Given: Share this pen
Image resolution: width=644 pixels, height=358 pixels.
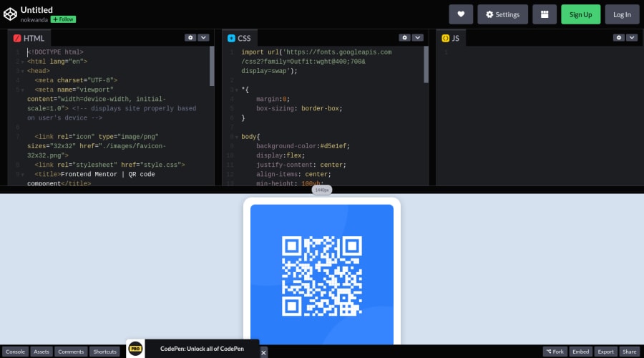Looking at the screenshot, I should click(x=629, y=352).
